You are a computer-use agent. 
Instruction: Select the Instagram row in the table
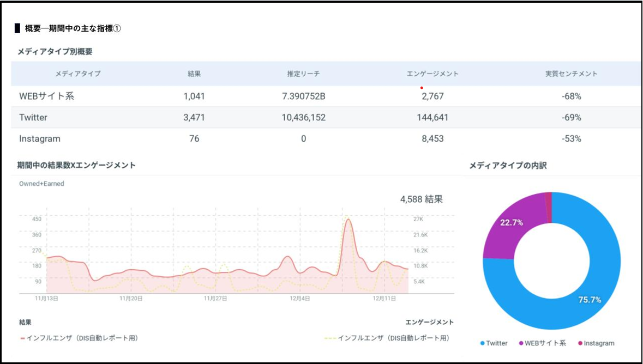coord(40,139)
